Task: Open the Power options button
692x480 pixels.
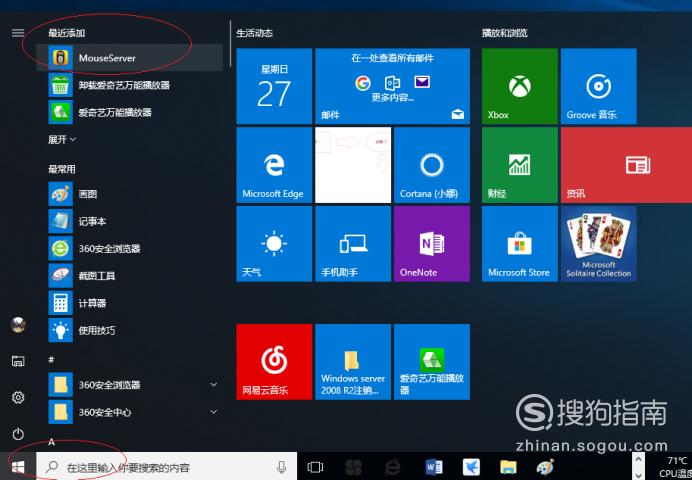Action: click(18, 434)
